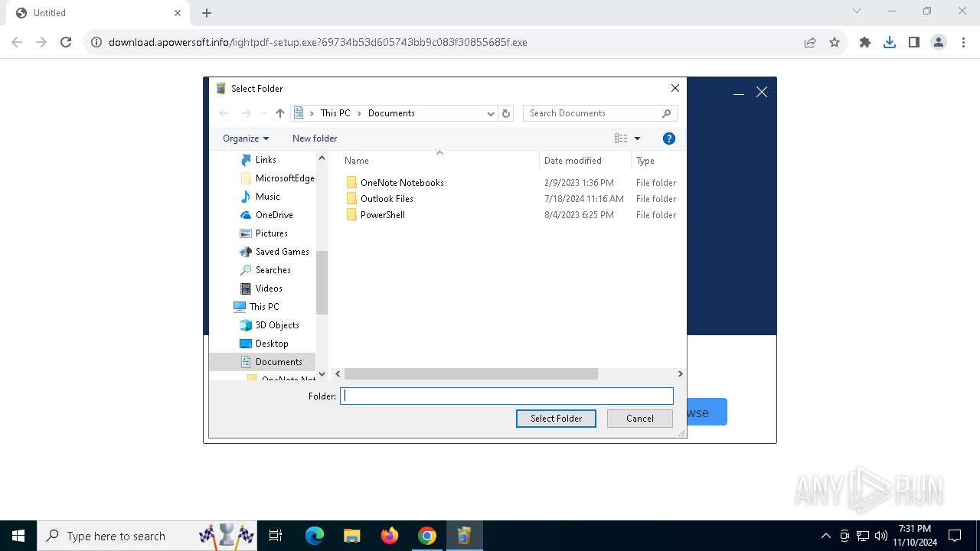Image resolution: width=980 pixels, height=551 pixels.
Task: Change view layout icon
Action: click(x=621, y=139)
